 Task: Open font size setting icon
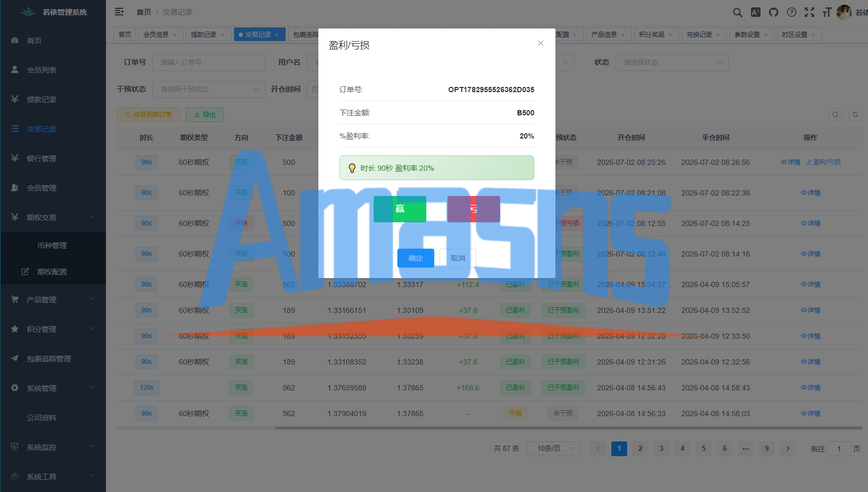[x=827, y=12]
